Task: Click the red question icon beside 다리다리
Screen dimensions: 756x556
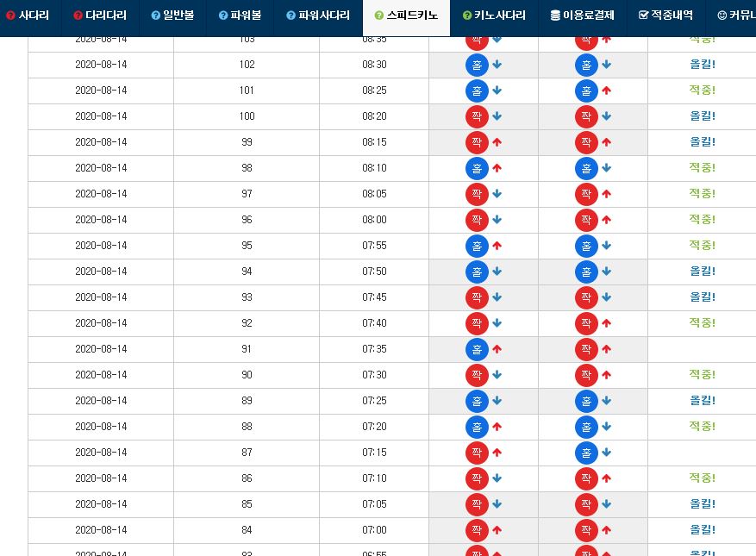Action: point(78,16)
